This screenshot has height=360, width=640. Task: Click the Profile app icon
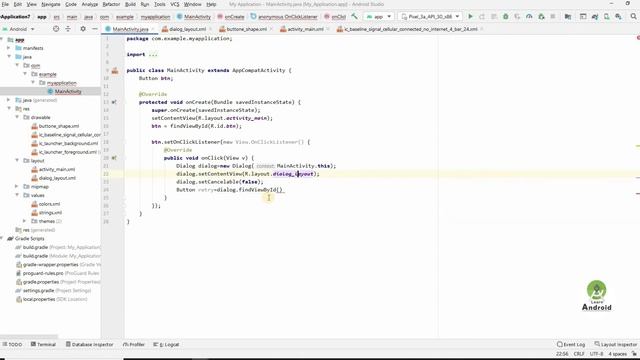point(529,17)
